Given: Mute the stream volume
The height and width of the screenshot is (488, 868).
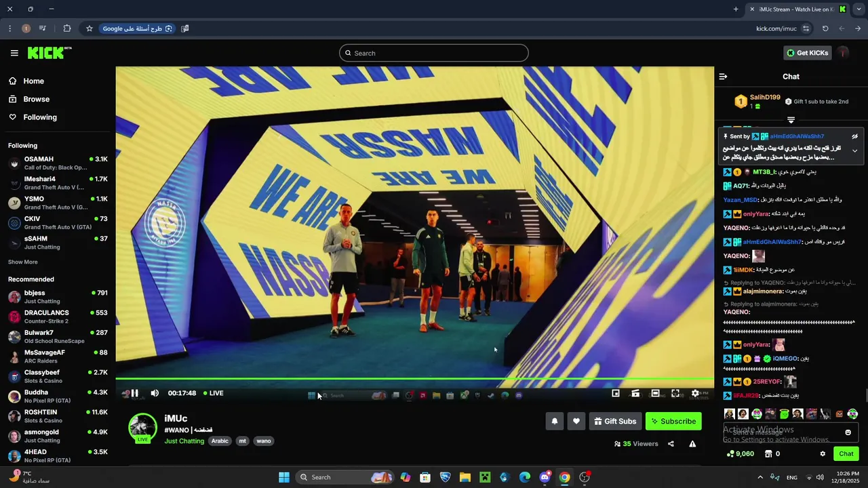Looking at the screenshot, I should tap(155, 393).
